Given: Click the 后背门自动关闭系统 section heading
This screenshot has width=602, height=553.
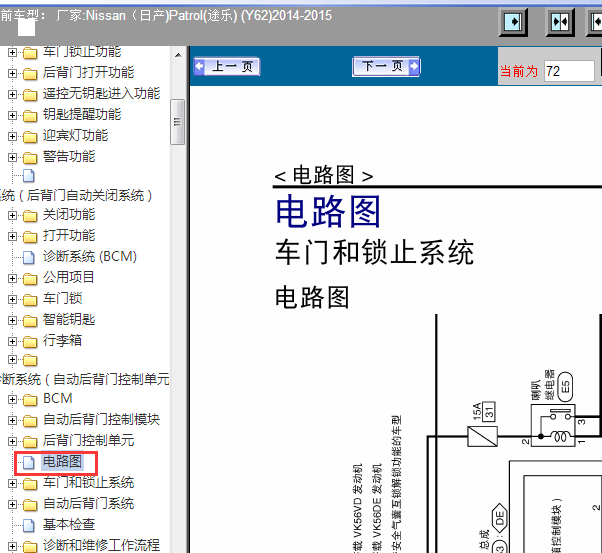Looking at the screenshot, I should [76, 195].
